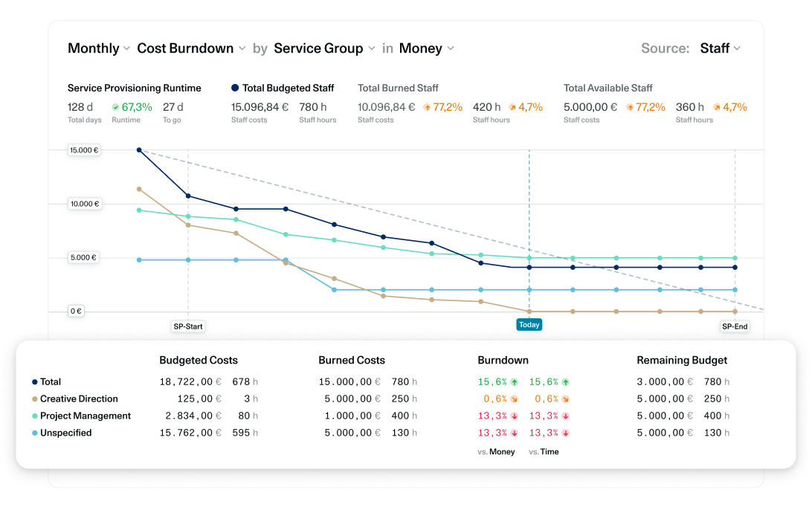Click the 0 € axis label
The width and height of the screenshot is (812, 510).
[76, 312]
